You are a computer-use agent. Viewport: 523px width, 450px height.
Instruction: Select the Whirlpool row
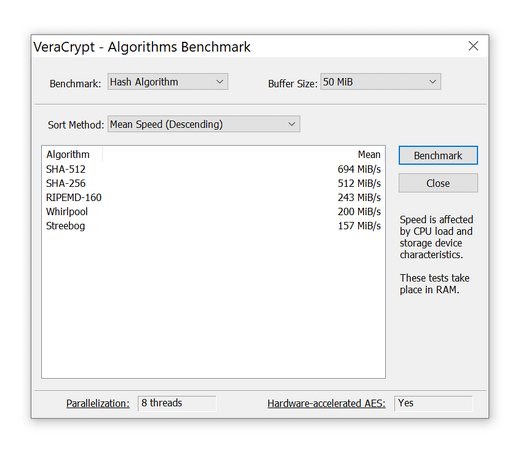pyautogui.click(x=213, y=211)
